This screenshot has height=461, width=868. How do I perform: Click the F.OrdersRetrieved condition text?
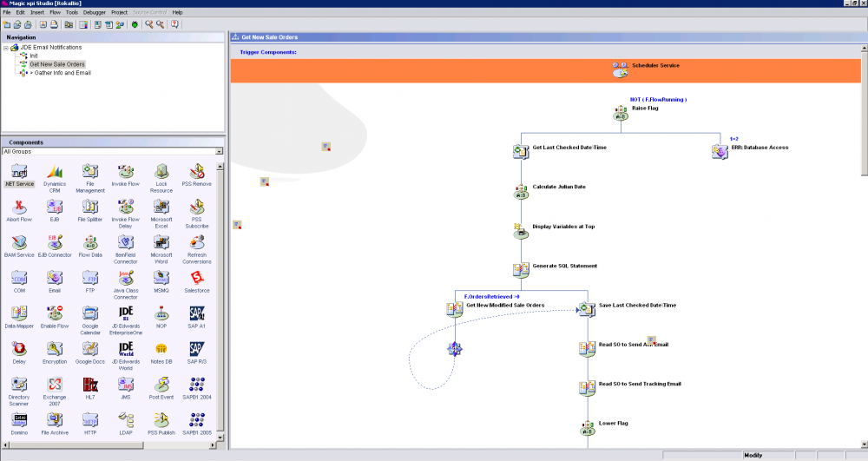coord(491,297)
